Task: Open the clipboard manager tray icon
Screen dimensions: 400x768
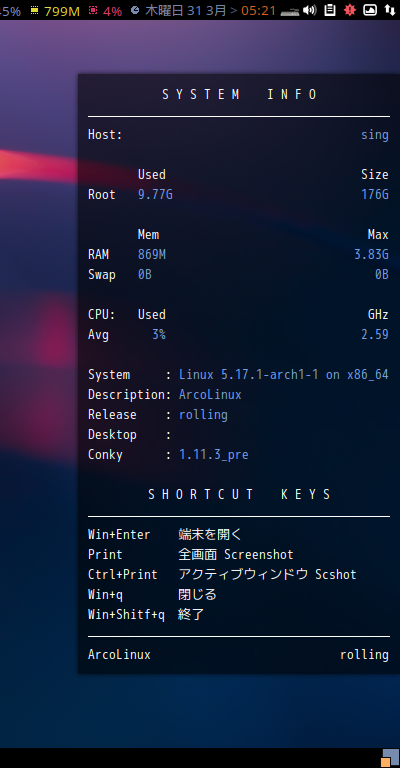Action: pyautogui.click(x=330, y=9)
